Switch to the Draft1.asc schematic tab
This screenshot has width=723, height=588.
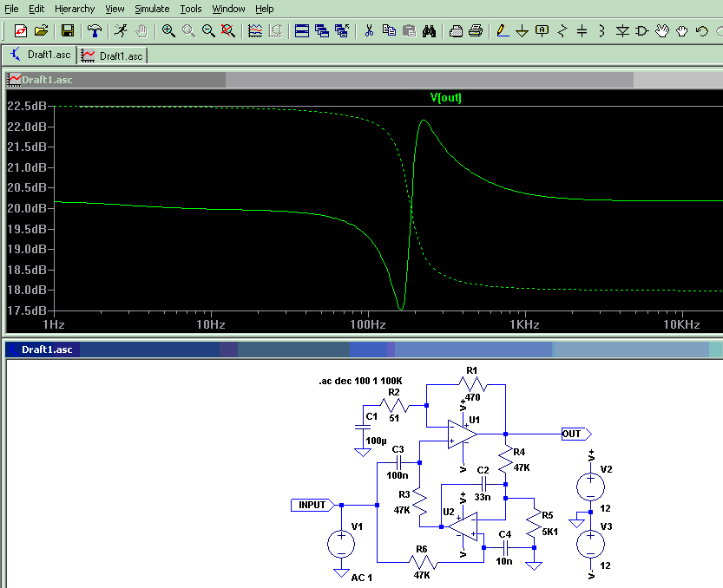(40, 55)
